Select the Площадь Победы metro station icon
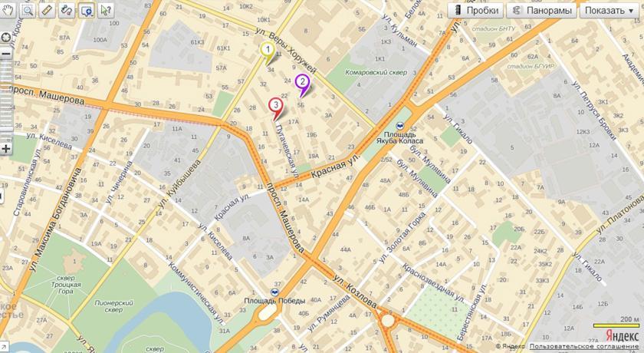This screenshot has height=353, width=644. 274,292
